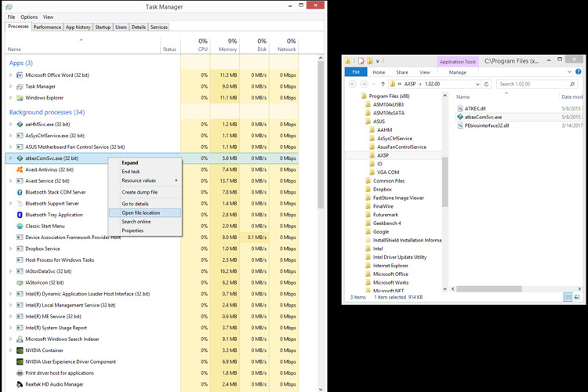Open the Explorer address bar history dropdown
The height and width of the screenshot is (392, 588).
tap(477, 84)
